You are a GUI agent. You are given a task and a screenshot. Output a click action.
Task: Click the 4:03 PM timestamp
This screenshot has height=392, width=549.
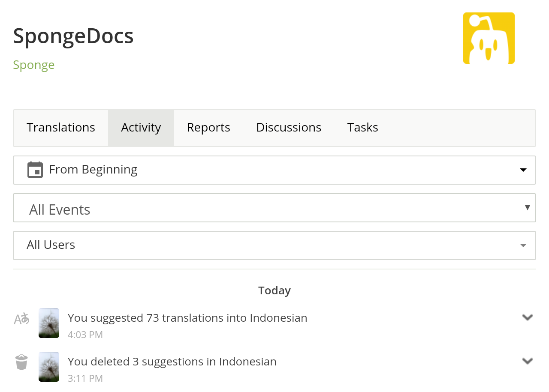pyautogui.click(x=85, y=335)
